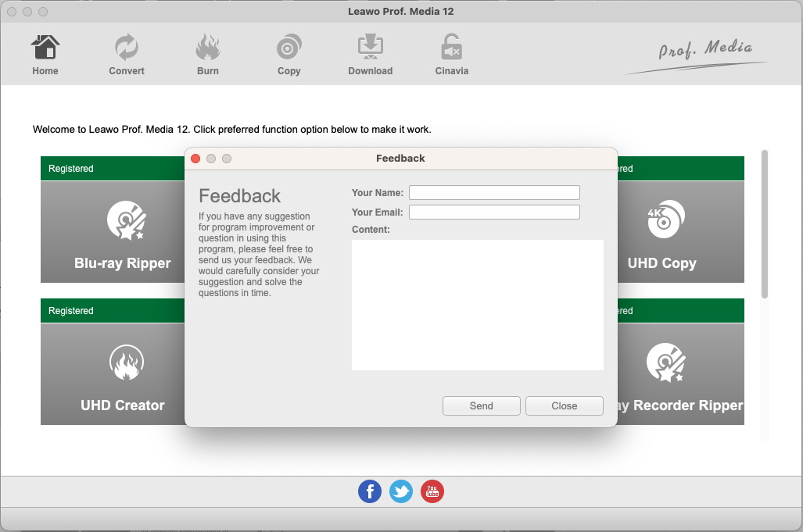Select the UHD Copy tile
The height and width of the screenshot is (532, 803).
[x=679, y=232]
